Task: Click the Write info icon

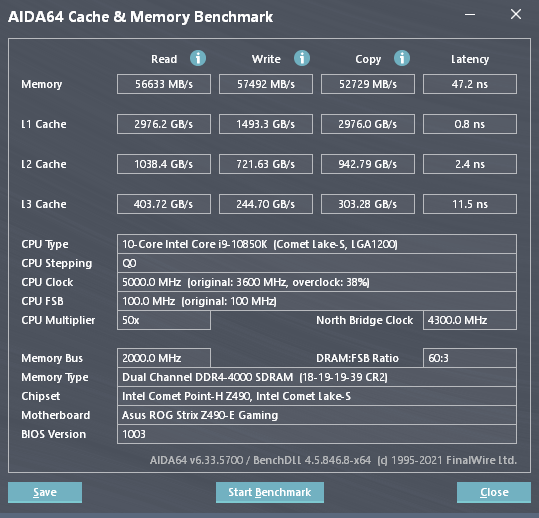Action: point(302,58)
